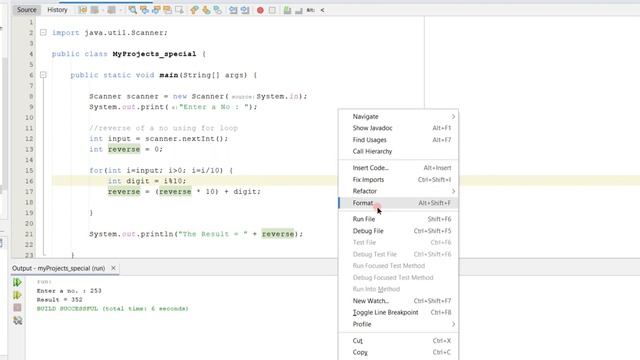Switch to the Source view tab
Image resolution: width=640 pixels, height=360 pixels.
pyautogui.click(x=27, y=10)
